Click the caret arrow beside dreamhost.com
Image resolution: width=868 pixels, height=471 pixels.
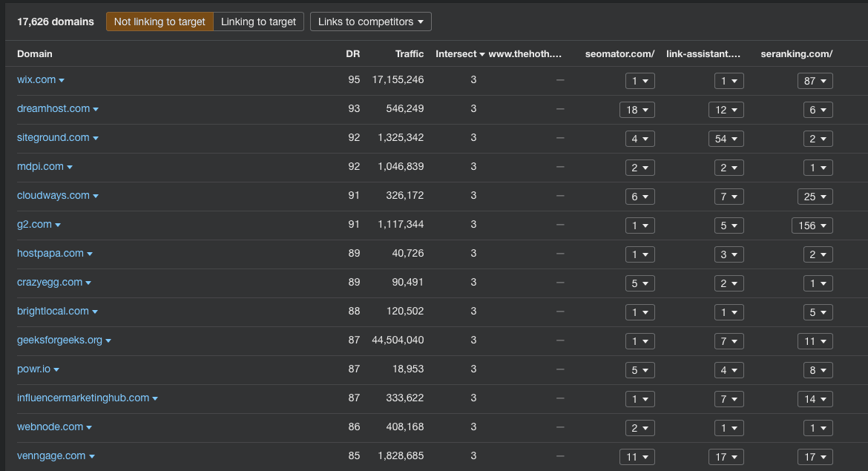[x=96, y=110]
